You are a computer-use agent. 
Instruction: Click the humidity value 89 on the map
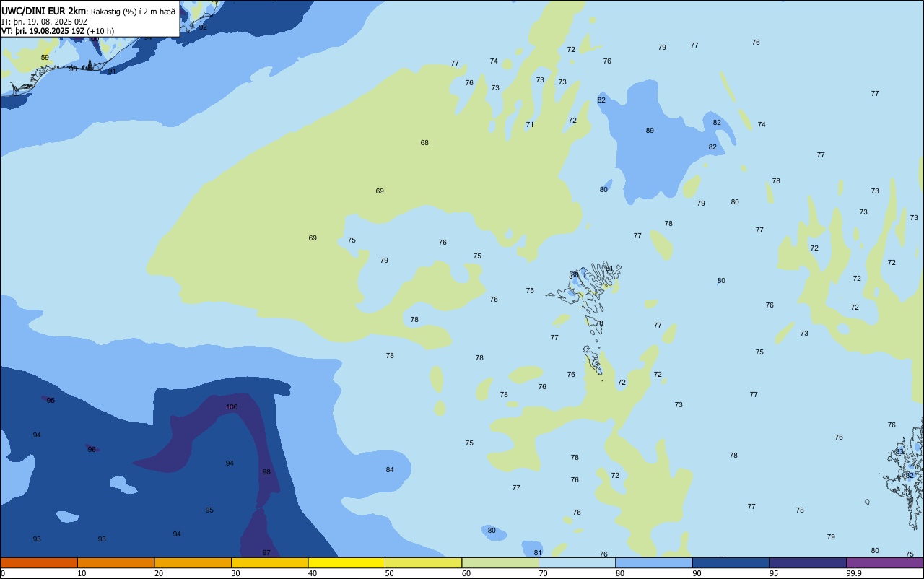click(x=650, y=131)
